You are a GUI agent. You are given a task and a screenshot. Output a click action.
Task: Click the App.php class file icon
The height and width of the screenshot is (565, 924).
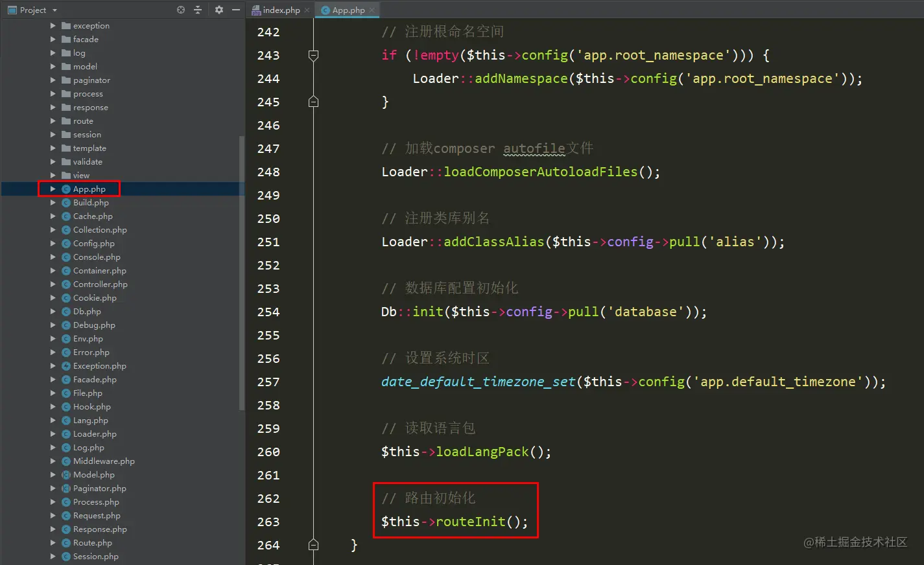tap(66, 189)
